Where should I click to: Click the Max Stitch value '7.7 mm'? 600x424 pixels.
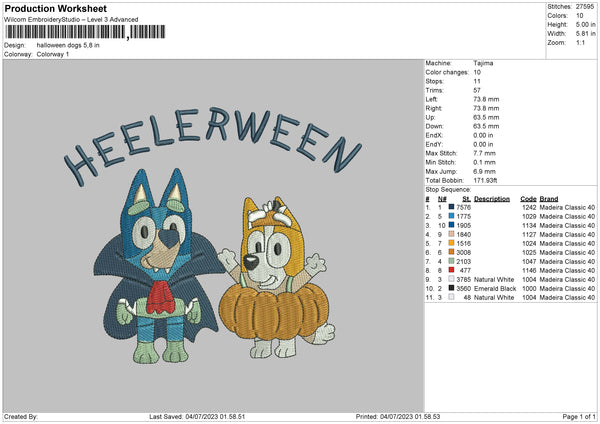(484, 153)
